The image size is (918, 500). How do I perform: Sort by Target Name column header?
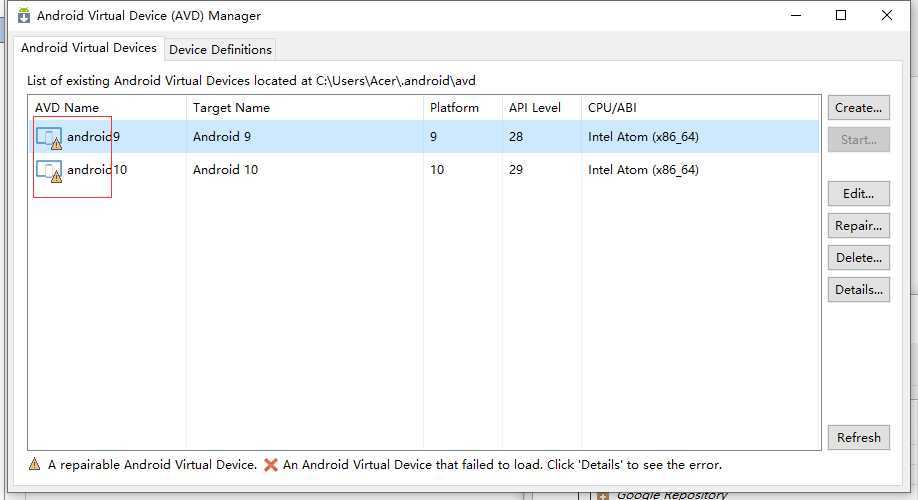tap(231, 108)
